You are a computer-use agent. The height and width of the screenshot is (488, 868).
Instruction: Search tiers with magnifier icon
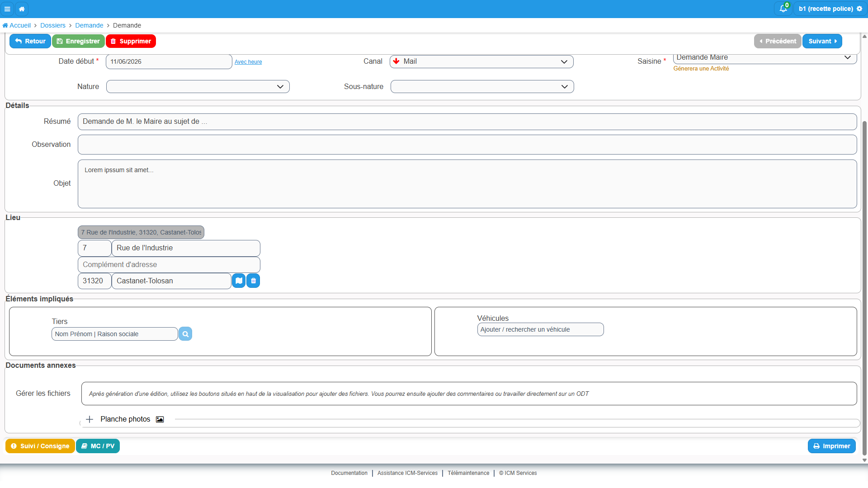(185, 334)
